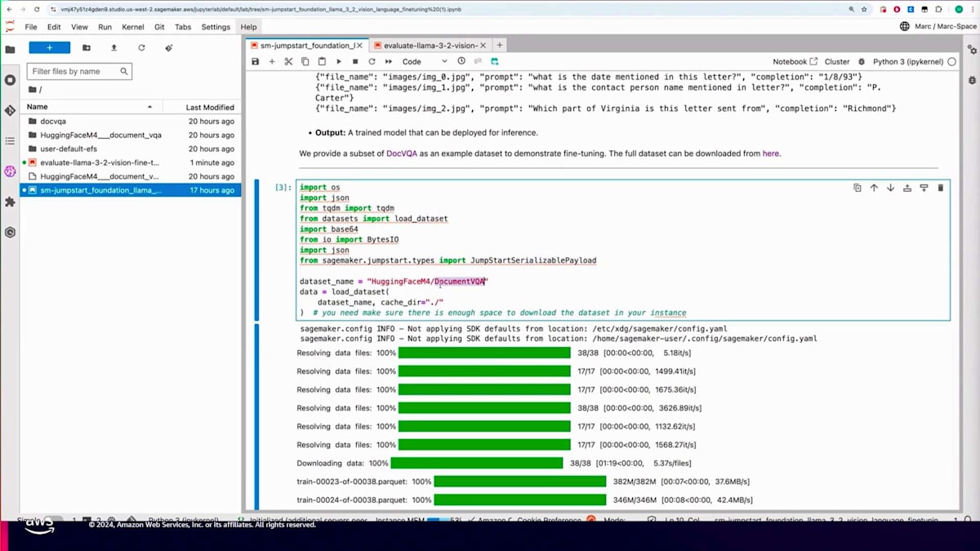
Task: Click the kernel status circle indicator
Action: pyautogui.click(x=952, y=61)
